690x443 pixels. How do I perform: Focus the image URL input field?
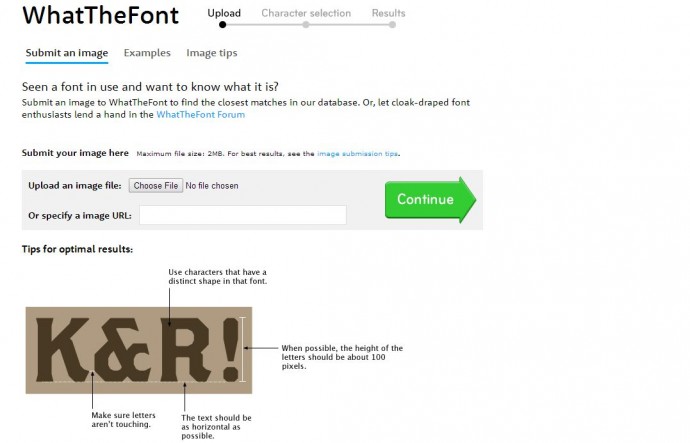[242, 215]
